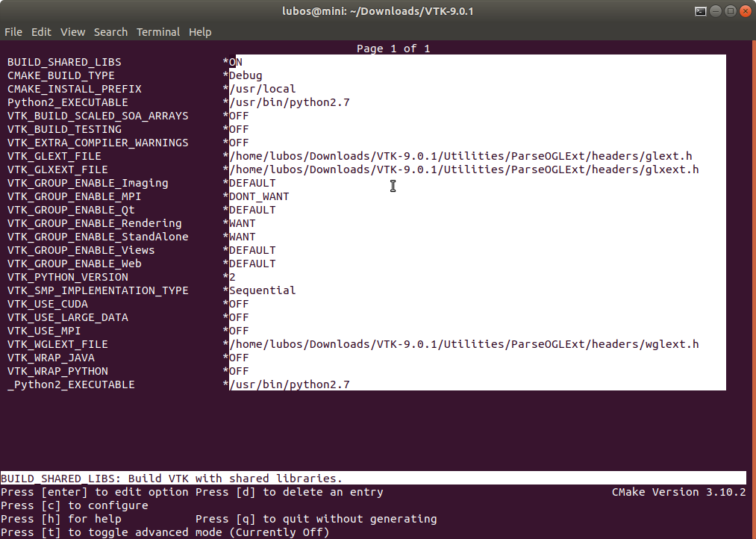
Task: Click WANT value for VTK_GROUP_ENABLE_StandAlone
Action: 243,237
